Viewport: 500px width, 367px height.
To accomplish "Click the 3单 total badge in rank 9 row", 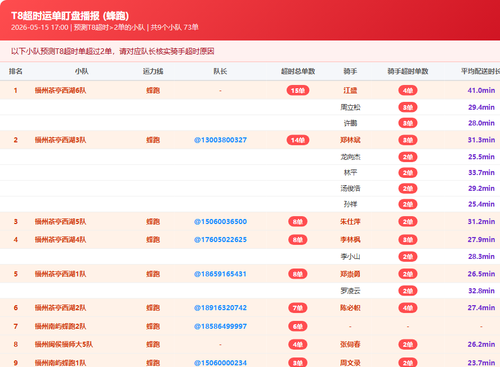I will tap(298, 363).
